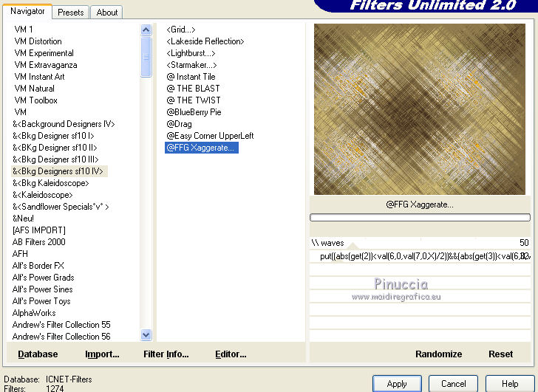Select @FFG Xaggerate... filter entry
538x392 pixels.
tap(202, 148)
